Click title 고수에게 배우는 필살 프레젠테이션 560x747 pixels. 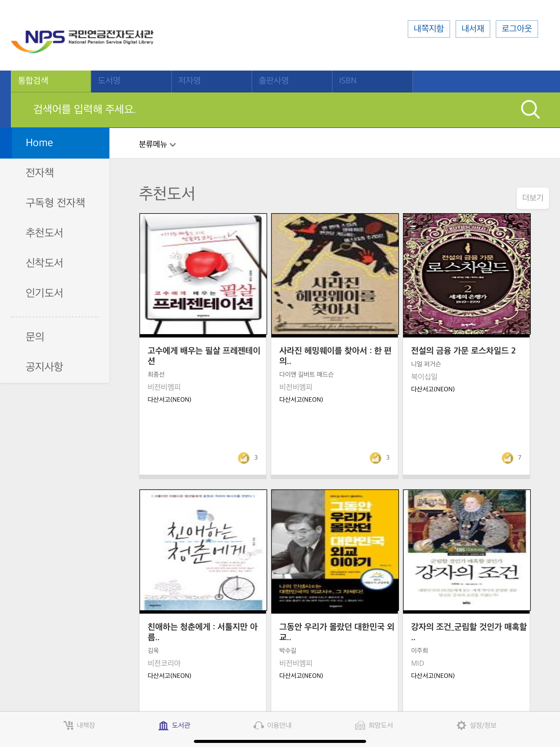(204, 356)
